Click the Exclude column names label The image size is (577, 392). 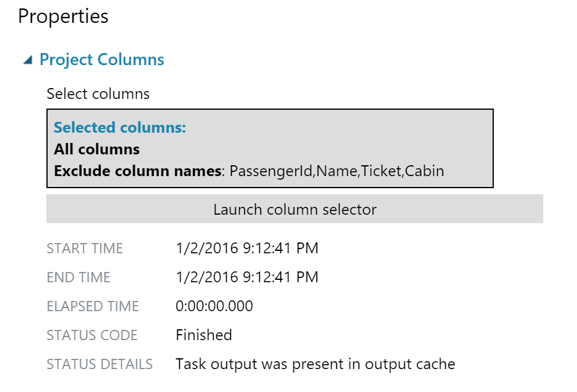pos(138,171)
